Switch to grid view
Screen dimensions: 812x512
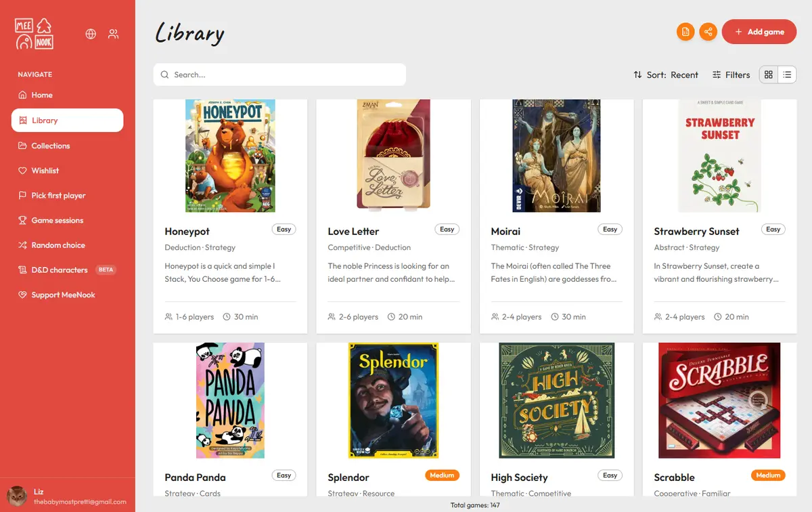click(769, 75)
